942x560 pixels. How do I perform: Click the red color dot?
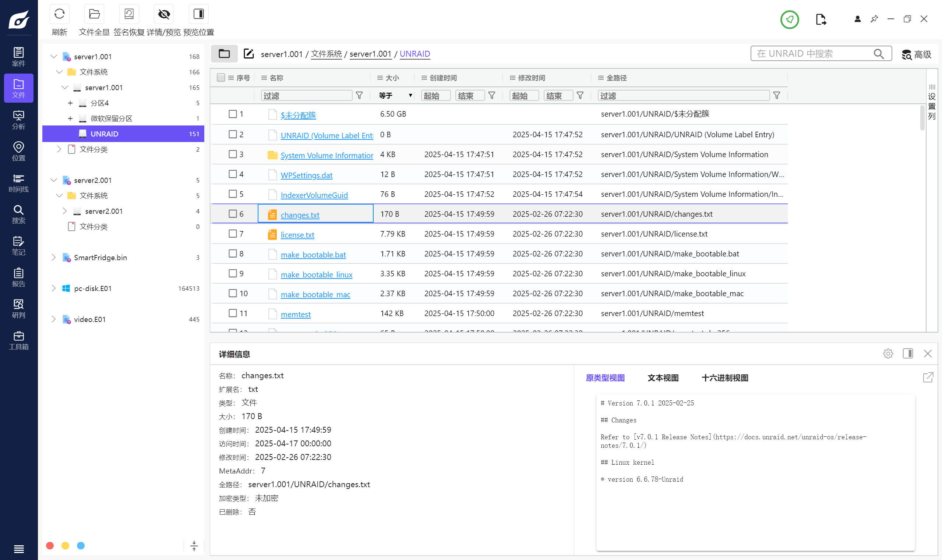pyautogui.click(x=50, y=545)
